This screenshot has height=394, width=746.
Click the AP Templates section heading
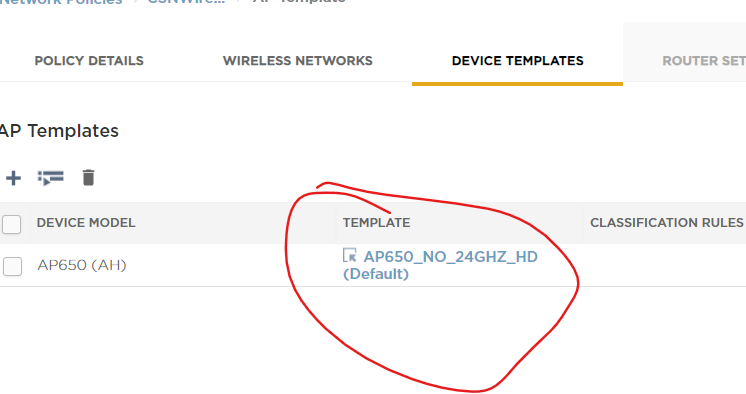coord(59,131)
